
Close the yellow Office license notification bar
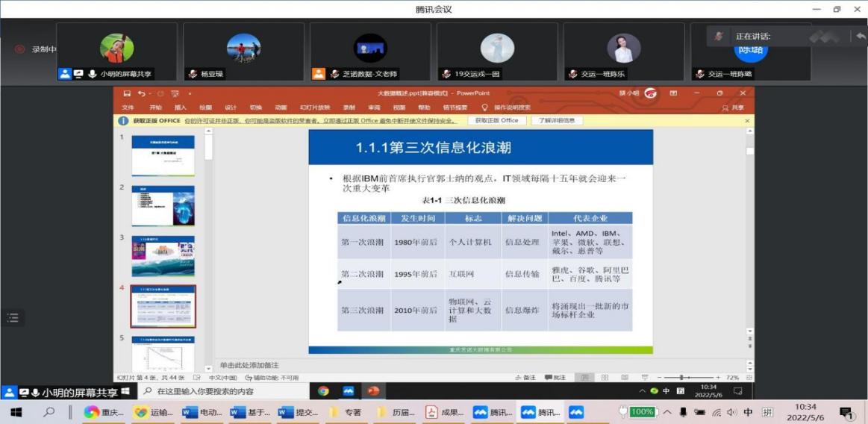(747, 120)
